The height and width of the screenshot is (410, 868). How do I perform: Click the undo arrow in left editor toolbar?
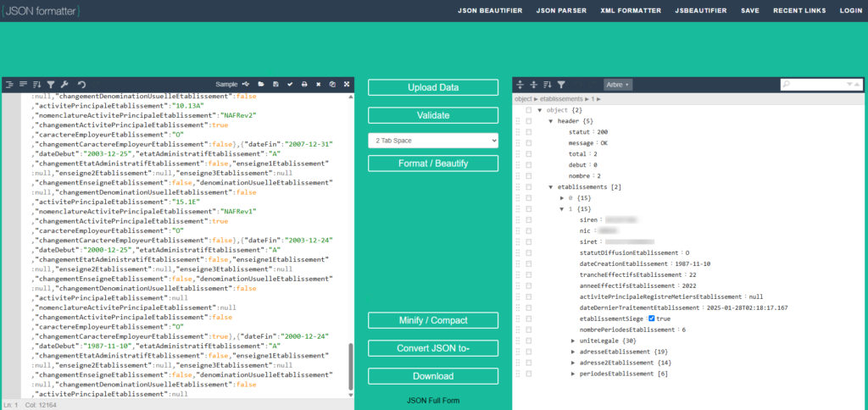(81, 84)
